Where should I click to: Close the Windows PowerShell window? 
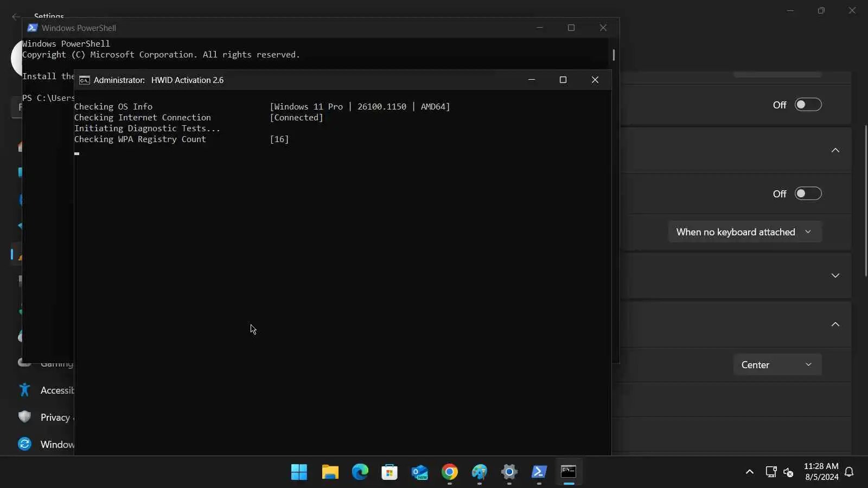point(603,28)
